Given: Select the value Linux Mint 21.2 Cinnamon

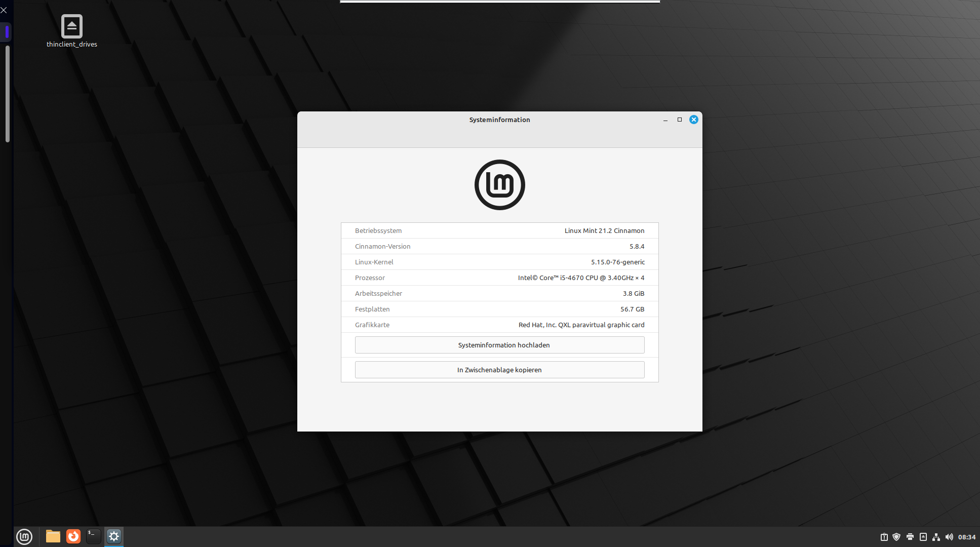Looking at the screenshot, I should pos(605,230).
